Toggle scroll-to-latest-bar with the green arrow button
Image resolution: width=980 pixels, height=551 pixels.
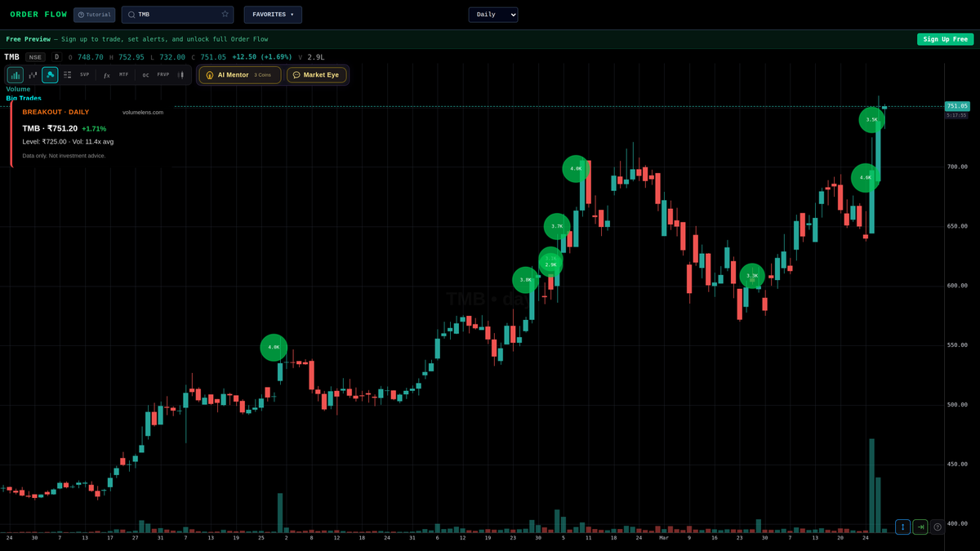pyautogui.click(x=920, y=527)
